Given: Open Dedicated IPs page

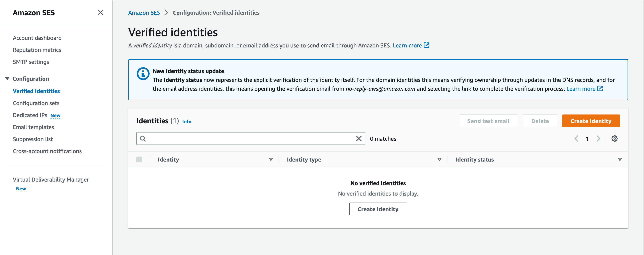Looking at the screenshot, I should [30, 115].
